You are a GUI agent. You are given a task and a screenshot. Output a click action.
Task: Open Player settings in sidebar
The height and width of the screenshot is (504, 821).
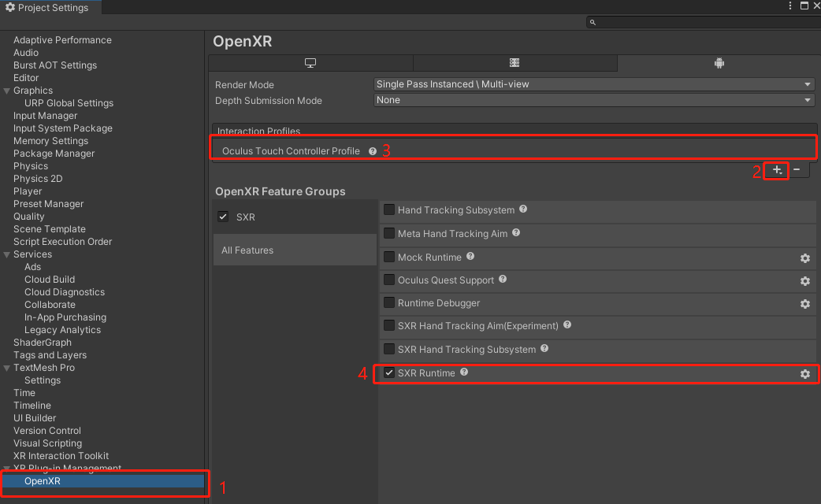click(x=28, y=191)
